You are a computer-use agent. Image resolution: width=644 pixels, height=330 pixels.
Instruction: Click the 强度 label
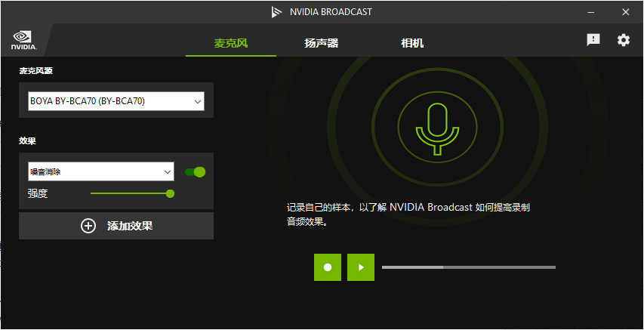click(x=38, y=193)
